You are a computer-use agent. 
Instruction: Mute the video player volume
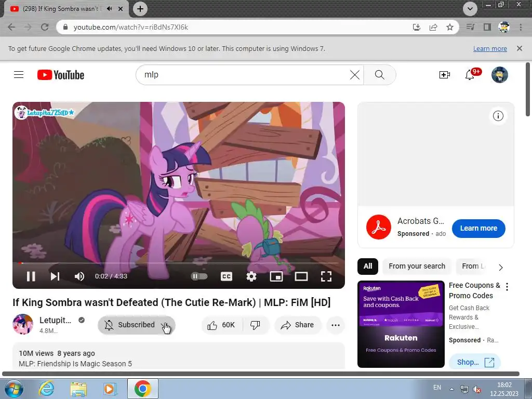[79, 276]
